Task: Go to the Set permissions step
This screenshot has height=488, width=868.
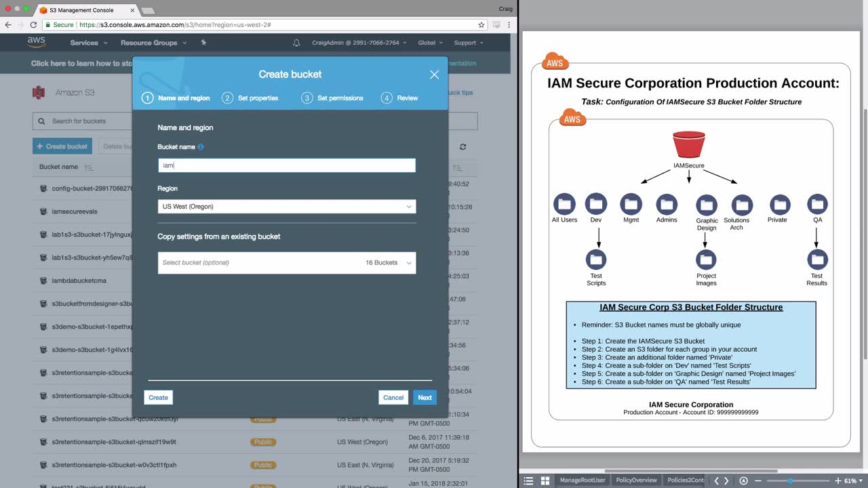Action: click(x=332, y=98)
